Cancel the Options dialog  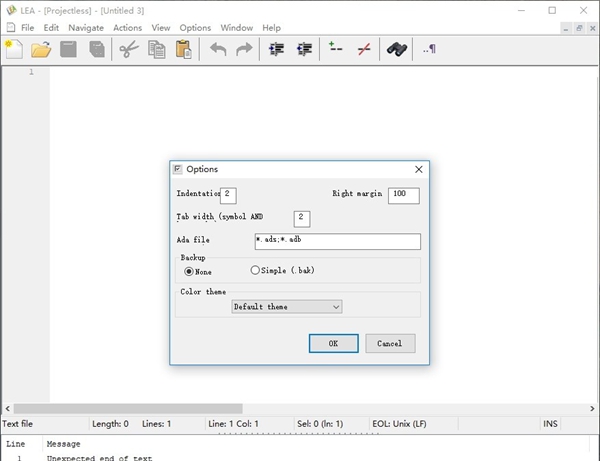[x=390, y=344]
